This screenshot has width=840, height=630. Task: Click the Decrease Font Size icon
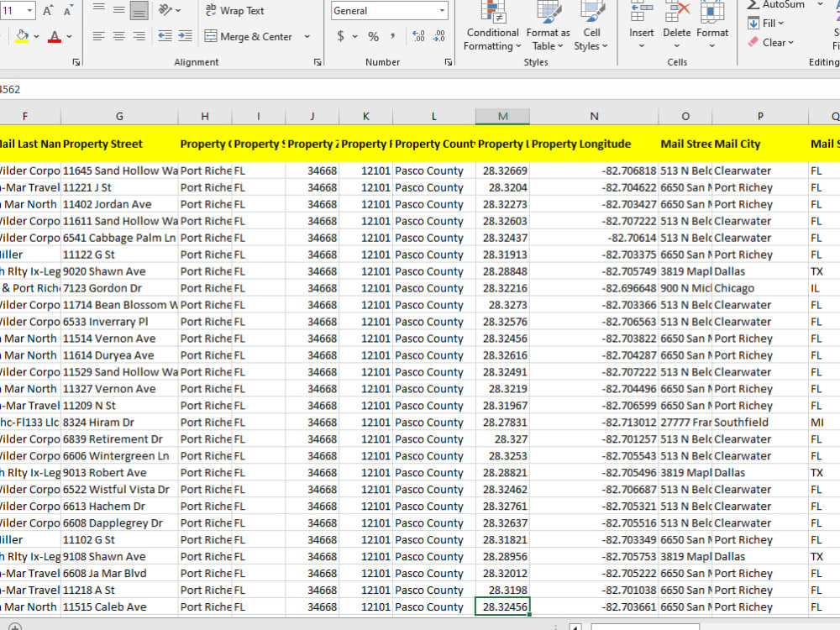[x=68, y=10]
